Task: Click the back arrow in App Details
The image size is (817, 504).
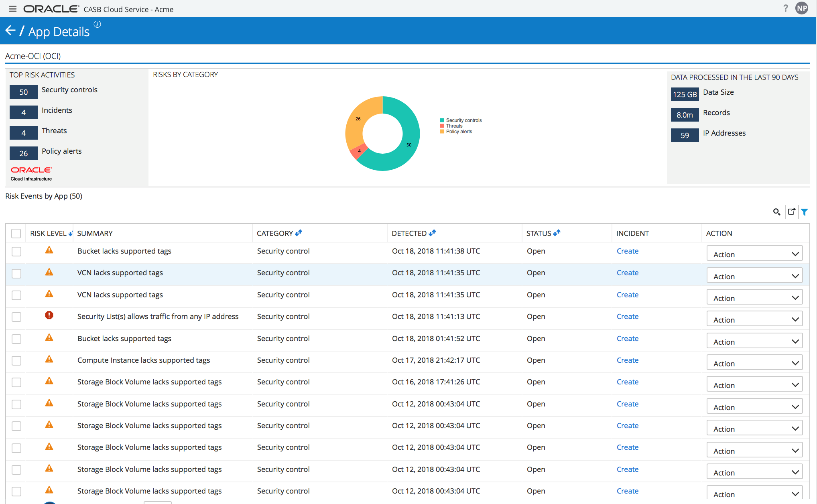Action: coord(10,30)
